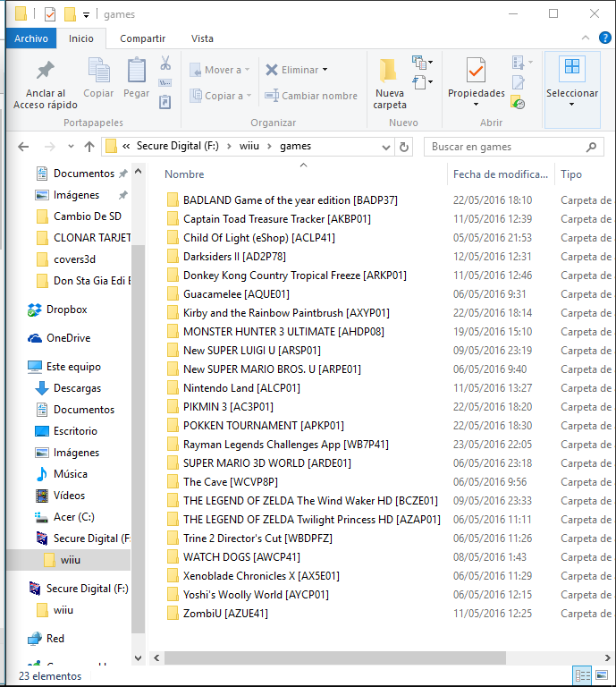Viewport: 616px width, 687px height.
Task: Click the edit file icon in Abrir group
Action: [x=519, y=82]
